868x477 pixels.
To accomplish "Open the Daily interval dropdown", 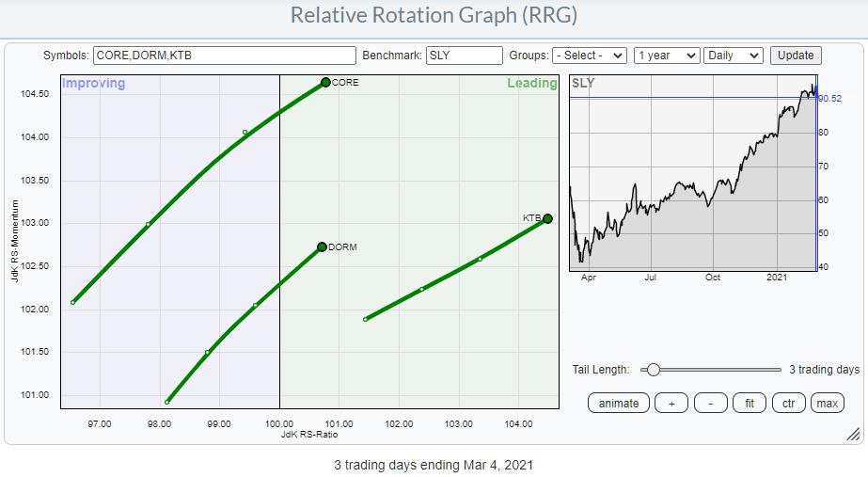I will point(734,56).
